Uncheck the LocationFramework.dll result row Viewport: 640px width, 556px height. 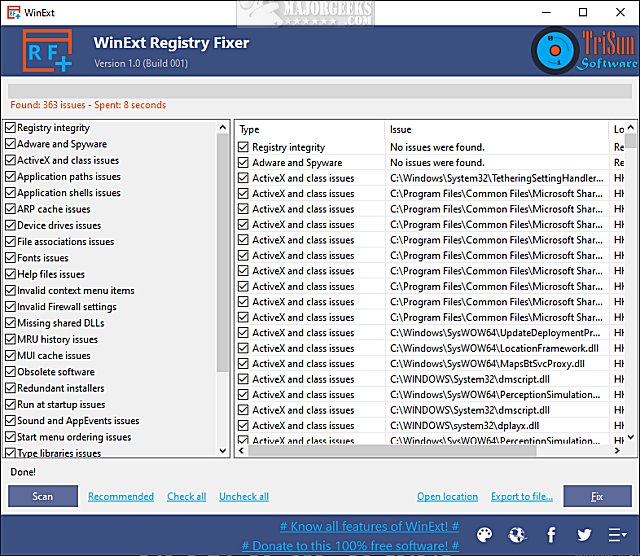(x=243, y=348)
